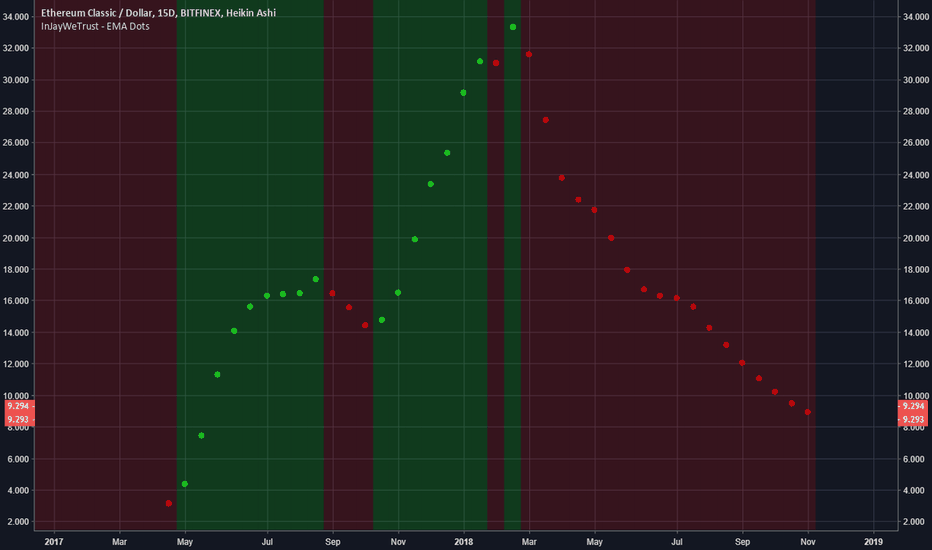This screenshot has height=550, width=932.
Task: Select the green dot near 29.000 at 2018
Action: point(464,93)
